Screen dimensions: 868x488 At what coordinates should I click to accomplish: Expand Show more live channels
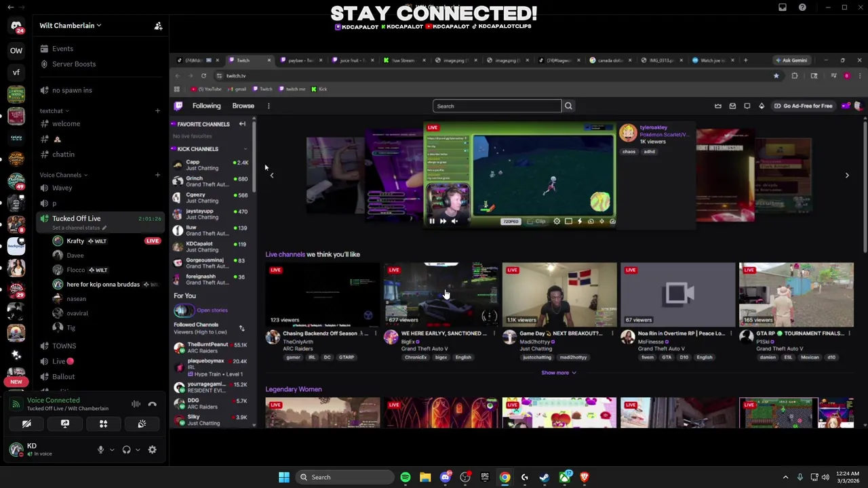[x=559, y=373]
